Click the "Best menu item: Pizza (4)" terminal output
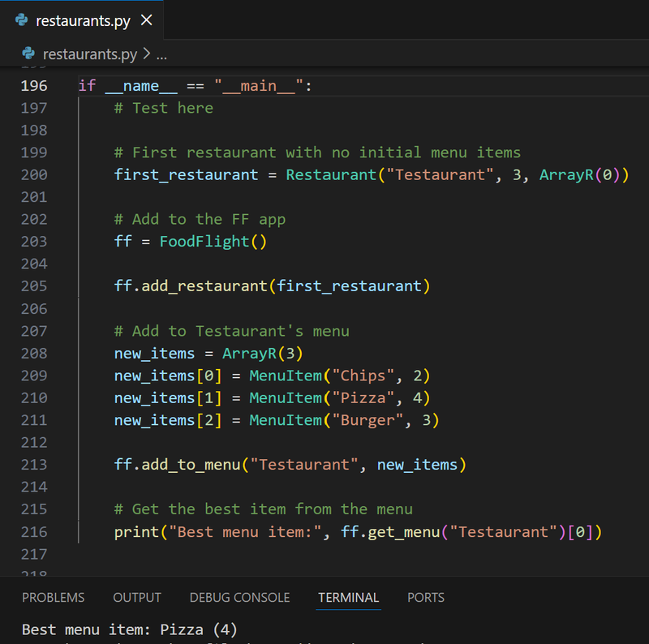This screenshot has width=649, height=644. point(129,629)
